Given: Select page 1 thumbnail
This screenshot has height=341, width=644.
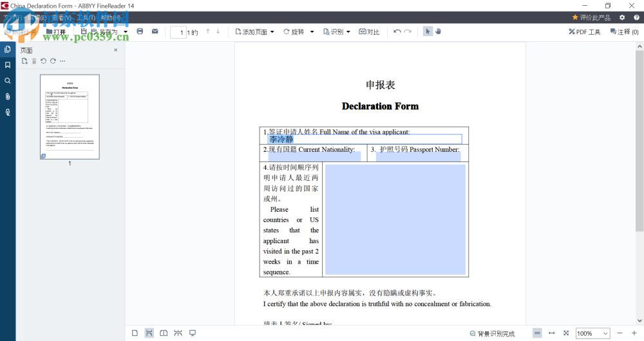Looking at the screenshot, I should 70,116.
